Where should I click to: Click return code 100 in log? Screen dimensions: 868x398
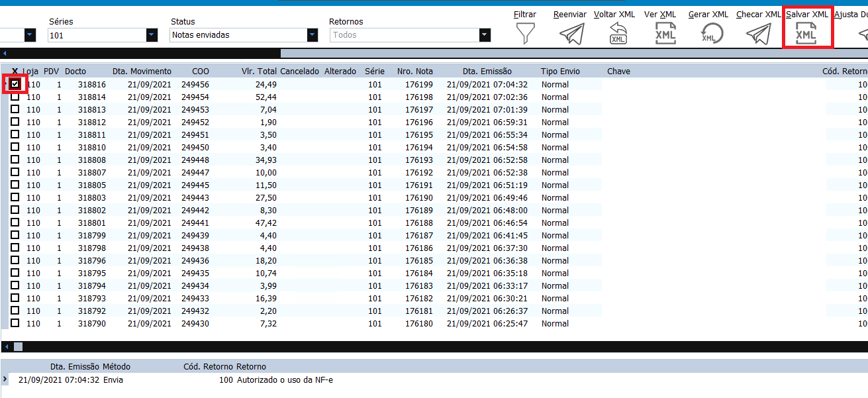point(226,379)
